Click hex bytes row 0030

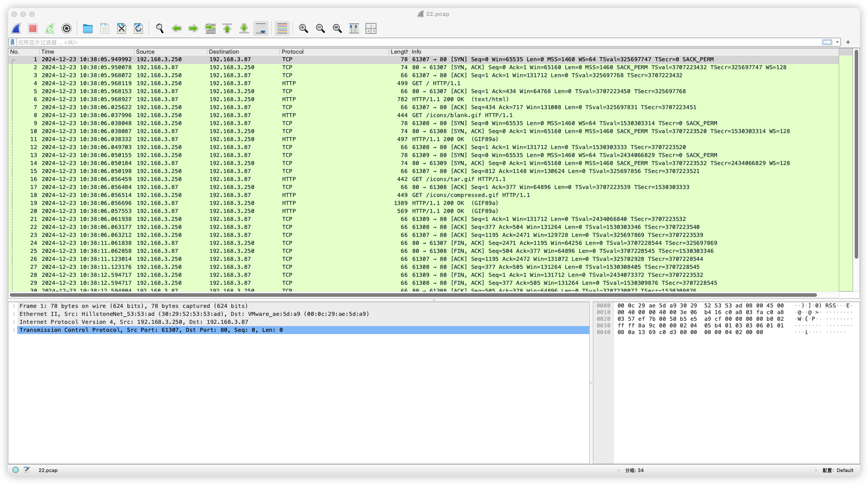tap(700, 325)
